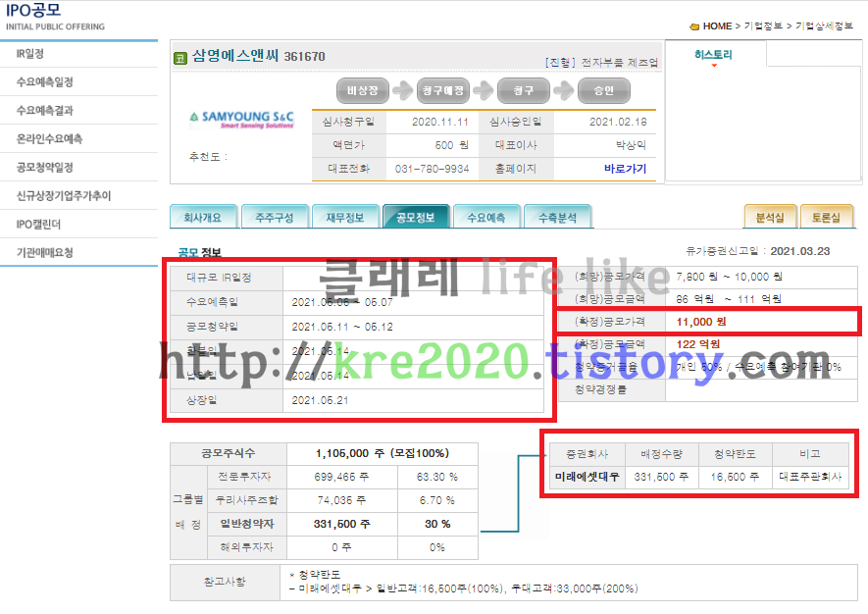
Task: Open 공모청약일정 sidebar menu
Action: [44, 167]
